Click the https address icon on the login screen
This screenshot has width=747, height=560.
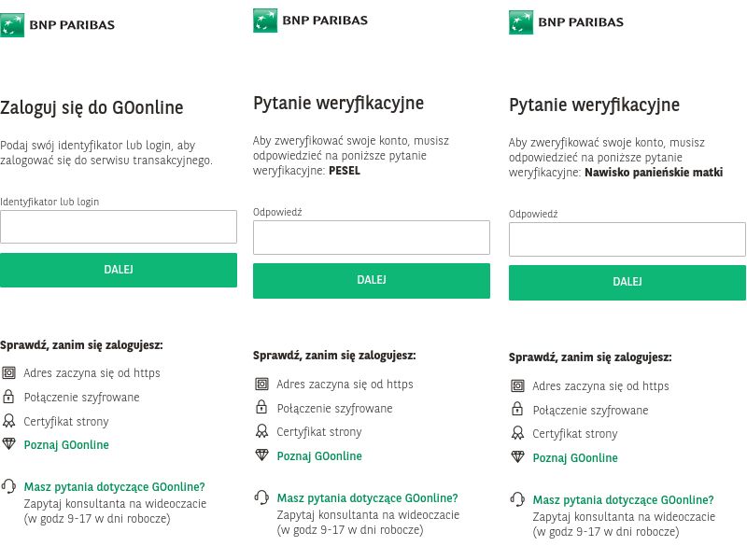[x=8, y=372]
